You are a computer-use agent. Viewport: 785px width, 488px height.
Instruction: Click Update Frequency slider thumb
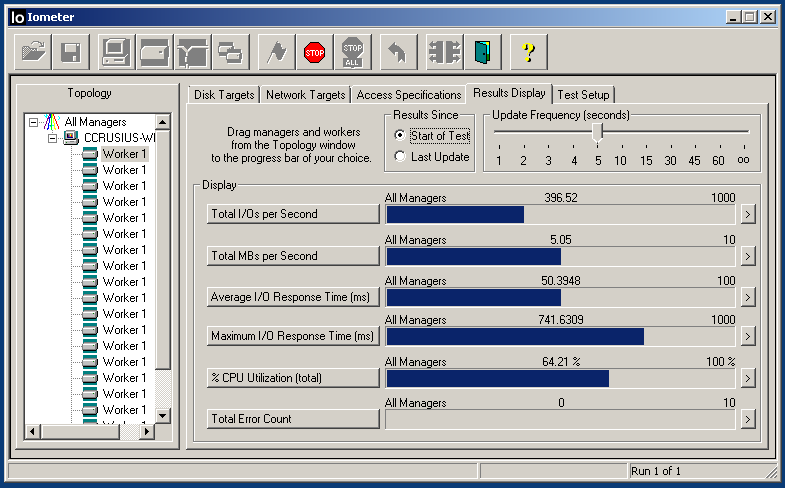[597, 133]
